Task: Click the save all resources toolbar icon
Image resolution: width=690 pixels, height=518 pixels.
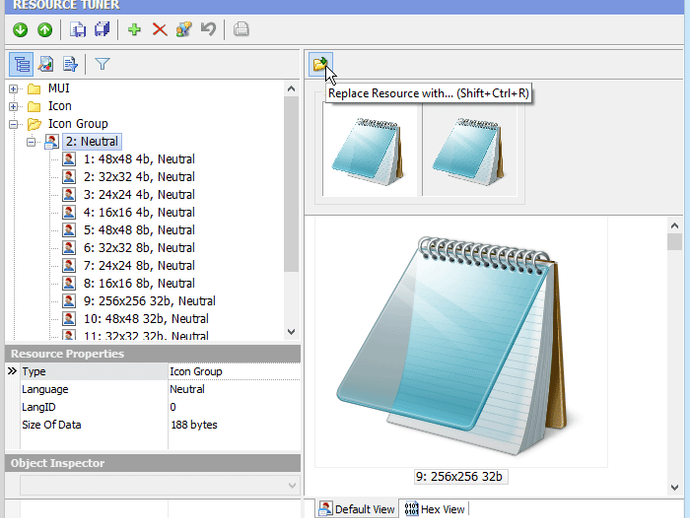Action: 102,29
